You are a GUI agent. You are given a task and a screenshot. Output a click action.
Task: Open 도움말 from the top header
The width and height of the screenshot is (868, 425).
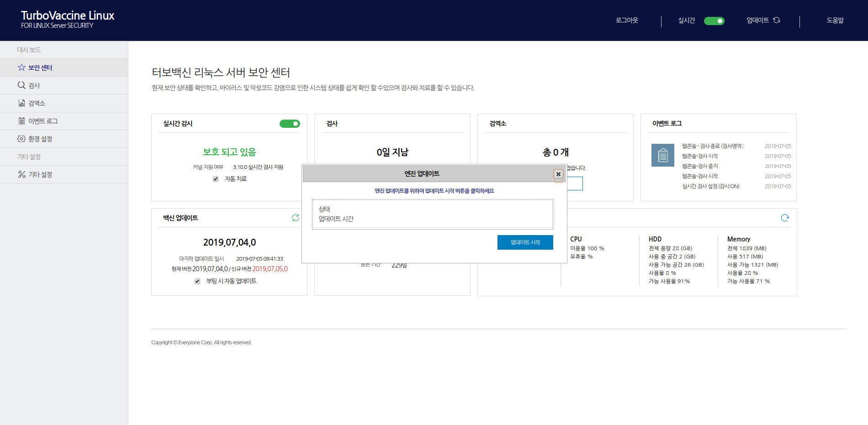[835, 21]
